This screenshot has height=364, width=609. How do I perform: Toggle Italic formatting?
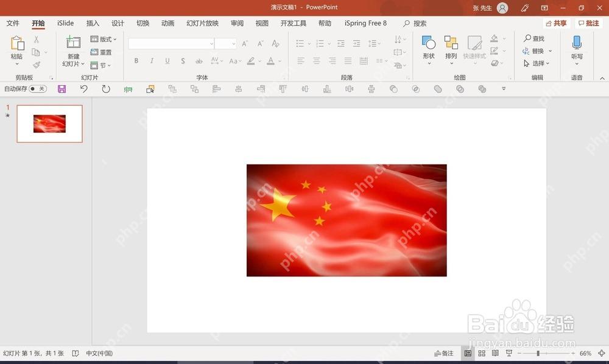pyautogui.click(x=152, y=60)
